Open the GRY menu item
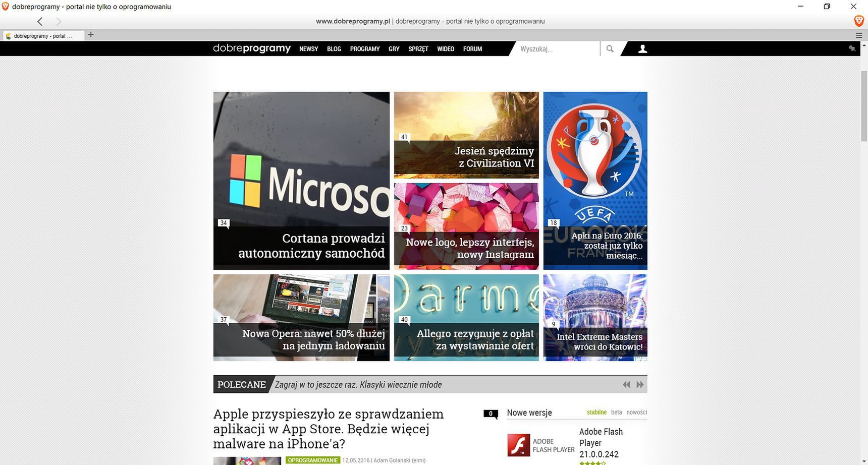This screenshot has height=465, width=868. point(394,49)
